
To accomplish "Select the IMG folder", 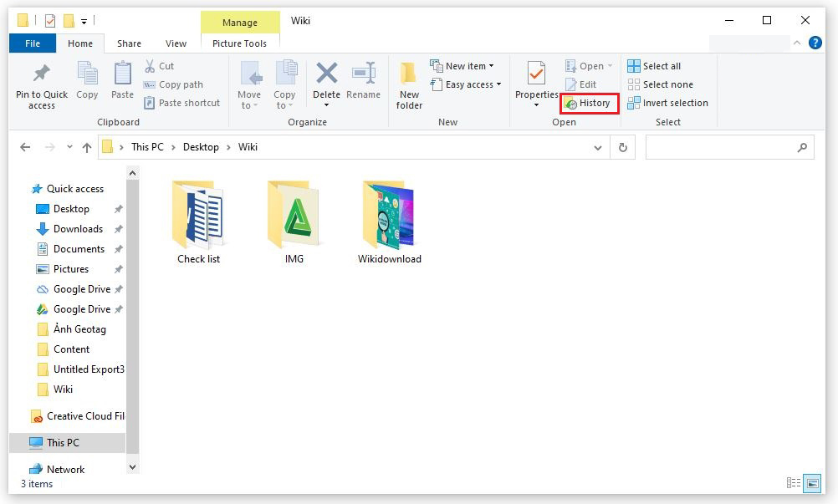I will point(294,222).
